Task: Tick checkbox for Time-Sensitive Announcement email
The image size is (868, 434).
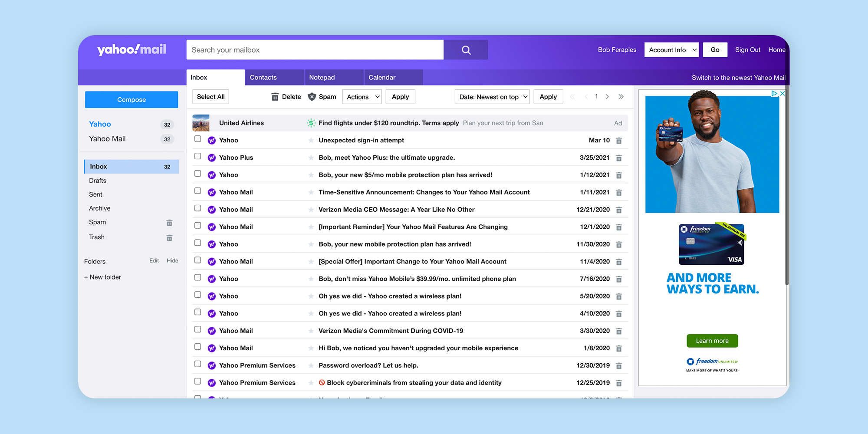Action: coord(197,191)
